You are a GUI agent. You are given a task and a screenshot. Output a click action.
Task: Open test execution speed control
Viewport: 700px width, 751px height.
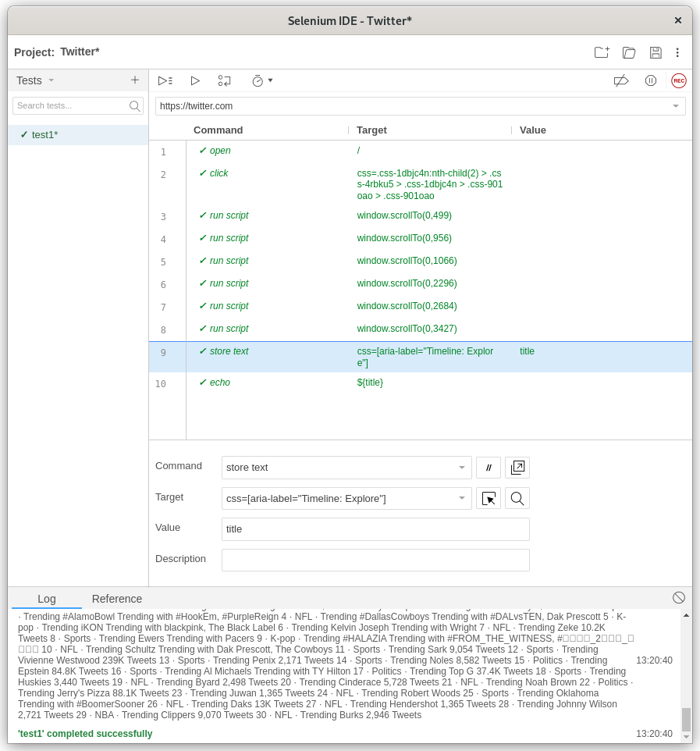pos(262,80)
